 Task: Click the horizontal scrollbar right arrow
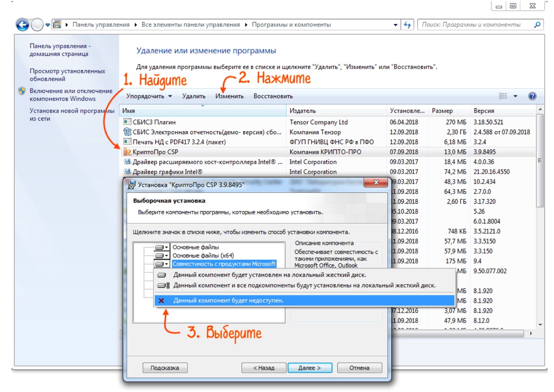pyautogui.click(x=531, y=334)
